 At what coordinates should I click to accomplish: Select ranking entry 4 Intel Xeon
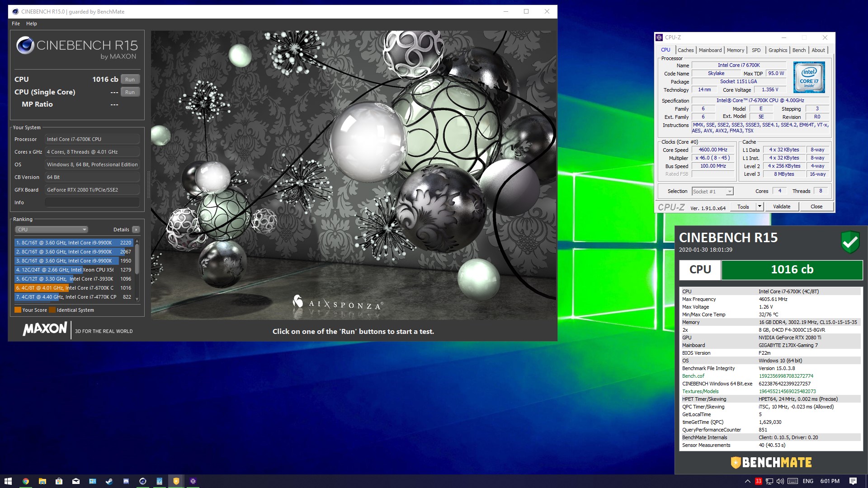pyautogui.click(x=74, y=270)
